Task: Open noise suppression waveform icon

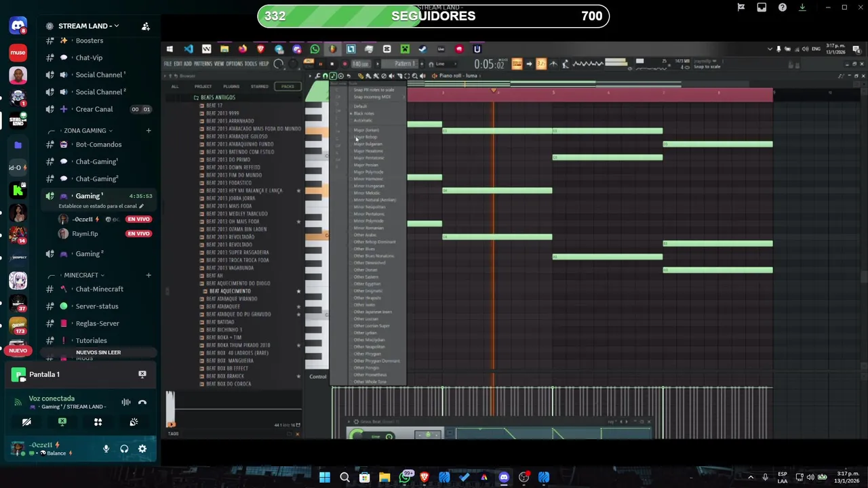Action: pos(126,402)
